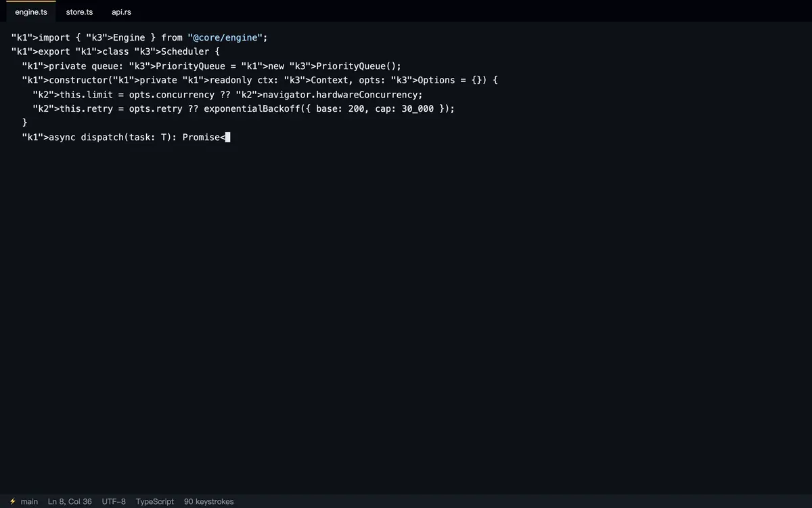Switch to the engine.ts tab

[31, 12]
